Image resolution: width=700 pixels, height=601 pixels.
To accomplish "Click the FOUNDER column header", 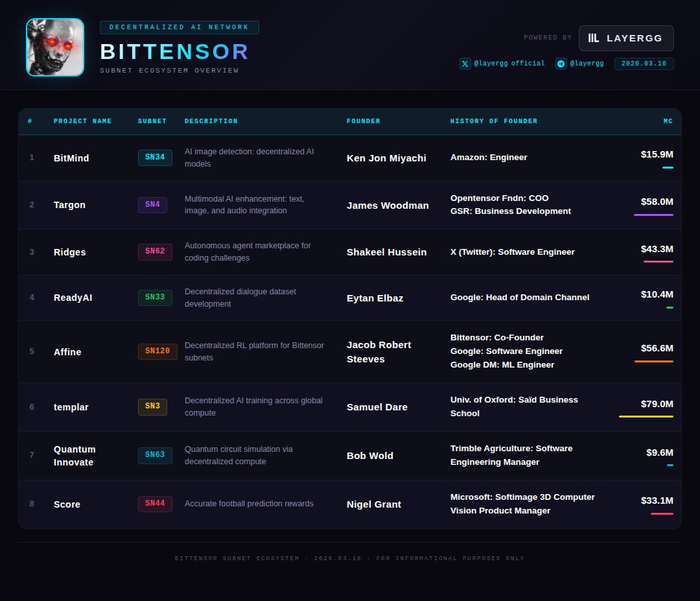I will 364,121.
